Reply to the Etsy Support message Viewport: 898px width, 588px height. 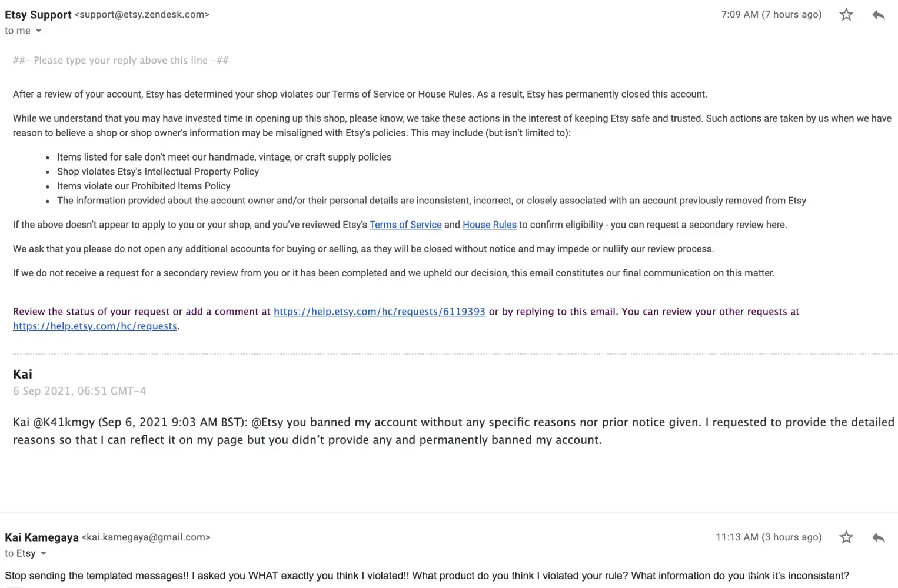(879, 15)
